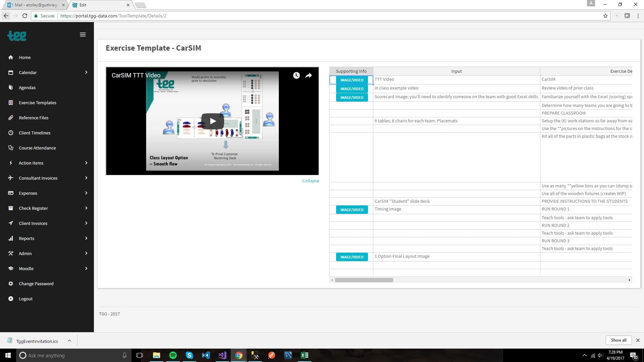
Task: Click Show all downloads button
Action: click(619, 340)
